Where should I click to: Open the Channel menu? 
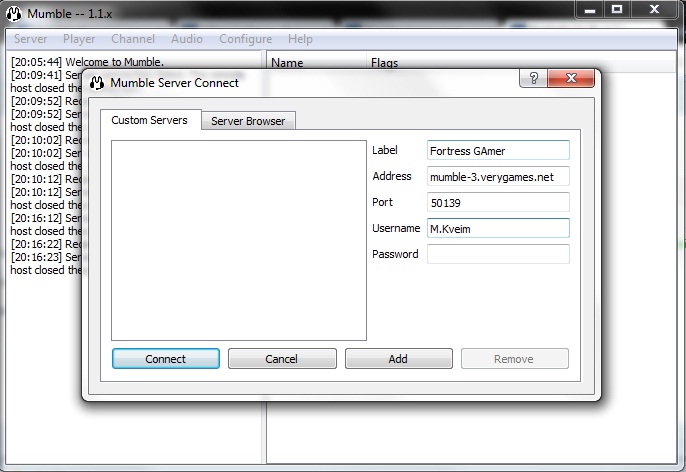[x=133, y=39]
